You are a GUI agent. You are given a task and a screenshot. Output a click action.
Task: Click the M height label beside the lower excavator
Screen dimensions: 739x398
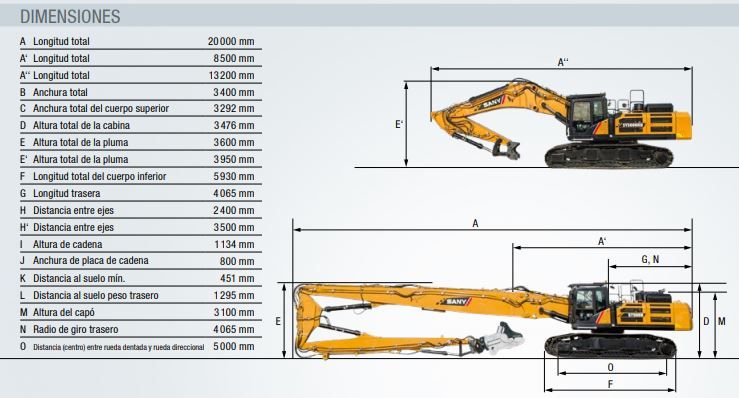722,321
